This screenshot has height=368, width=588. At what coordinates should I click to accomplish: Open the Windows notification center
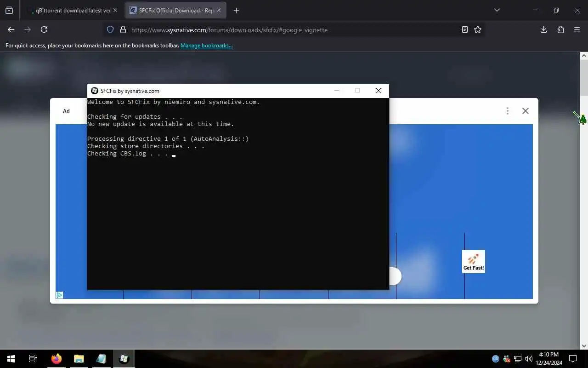tap(573, 359)
